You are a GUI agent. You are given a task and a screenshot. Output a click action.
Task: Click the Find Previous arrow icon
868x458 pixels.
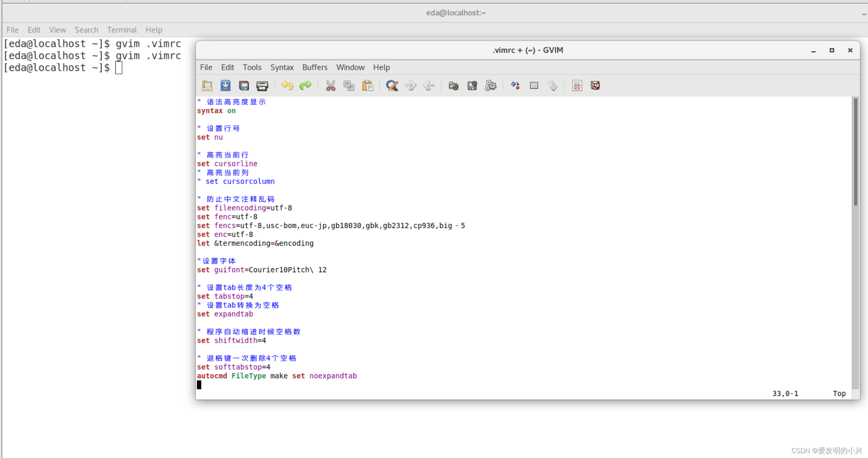click(429, 86)
